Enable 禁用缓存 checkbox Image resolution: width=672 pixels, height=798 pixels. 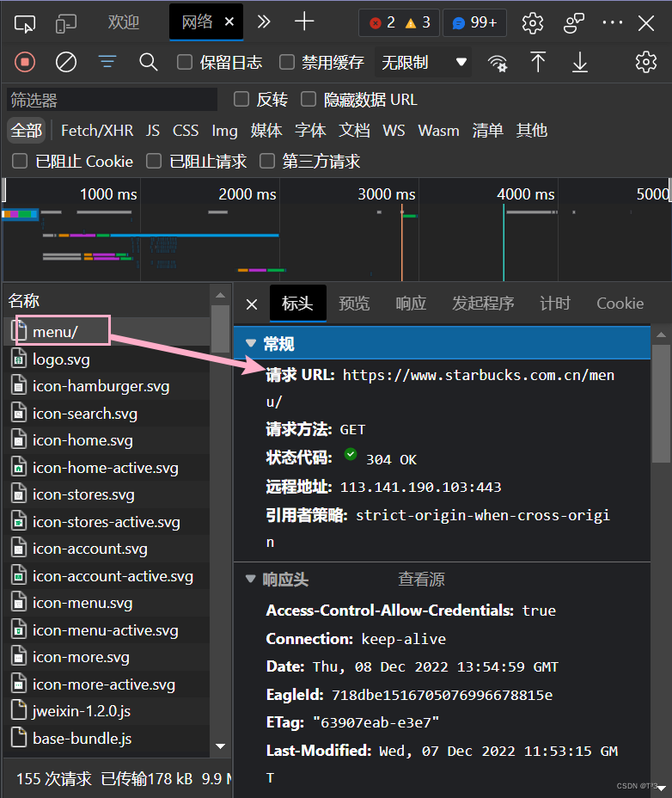[287, 62]
